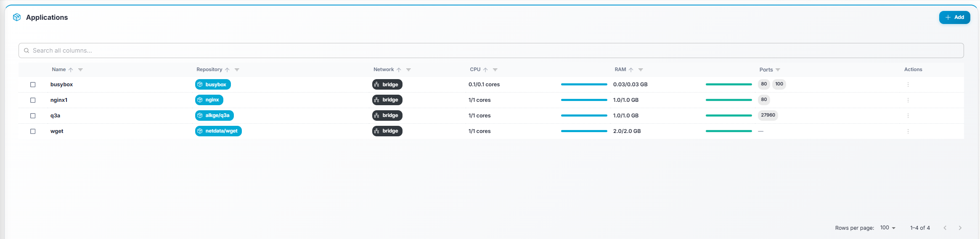The image size is (980, 239).
Task: Click the 0.03/0.03 GB value
Action: [630, 85]
